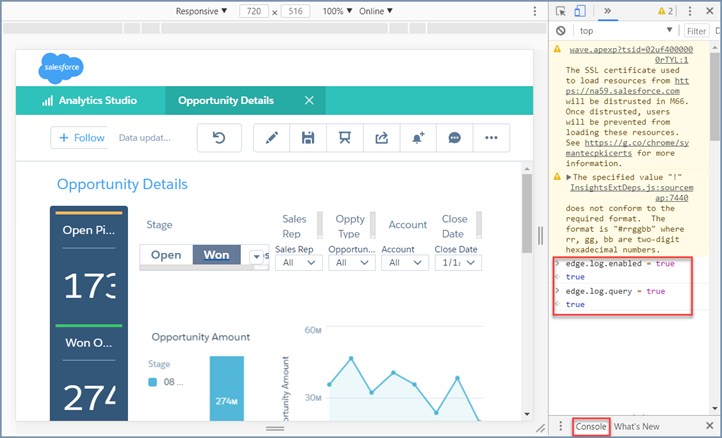Select the What's New drawer tab
This screenshot has width=722, height=438.
pos(636,426)
